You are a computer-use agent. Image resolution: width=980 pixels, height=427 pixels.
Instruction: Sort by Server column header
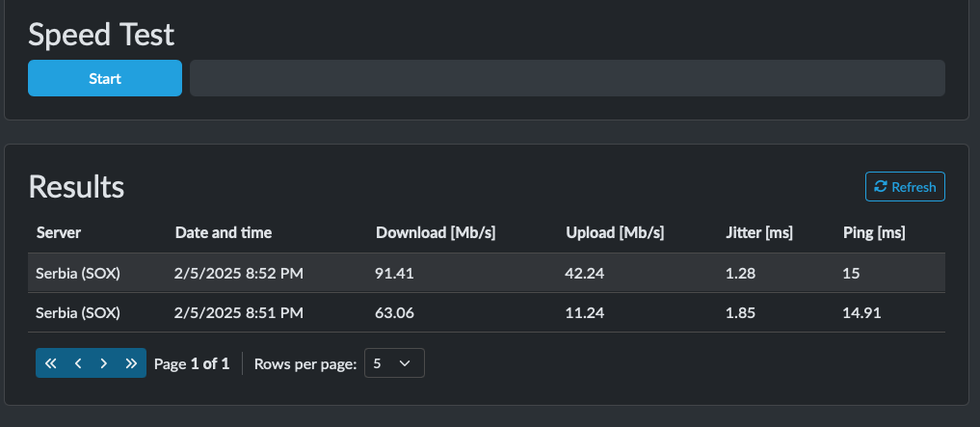(x=59, y=233)
